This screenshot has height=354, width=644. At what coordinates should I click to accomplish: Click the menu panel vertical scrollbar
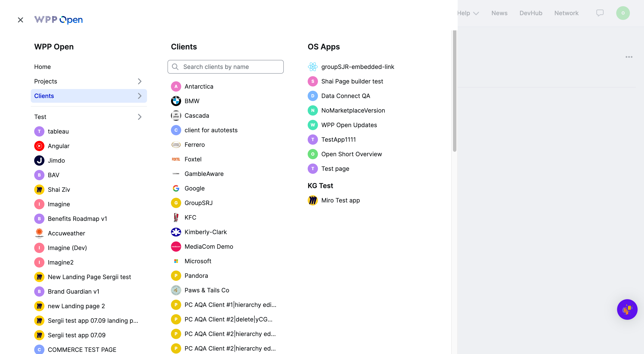click(454, 91)
